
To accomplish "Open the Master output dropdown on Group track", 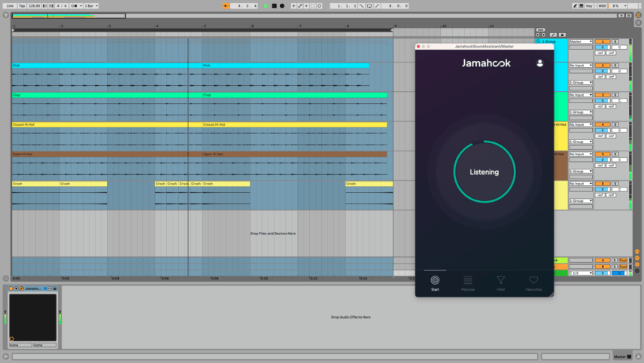I will click(x=581, y=41).
